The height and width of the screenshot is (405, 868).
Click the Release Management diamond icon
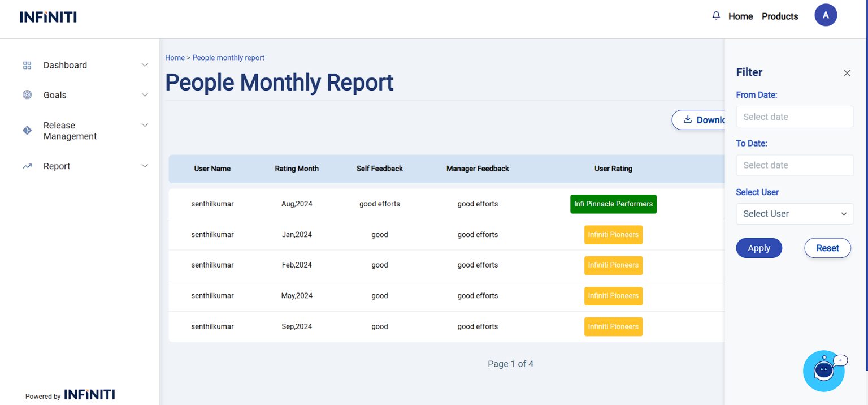27,131
